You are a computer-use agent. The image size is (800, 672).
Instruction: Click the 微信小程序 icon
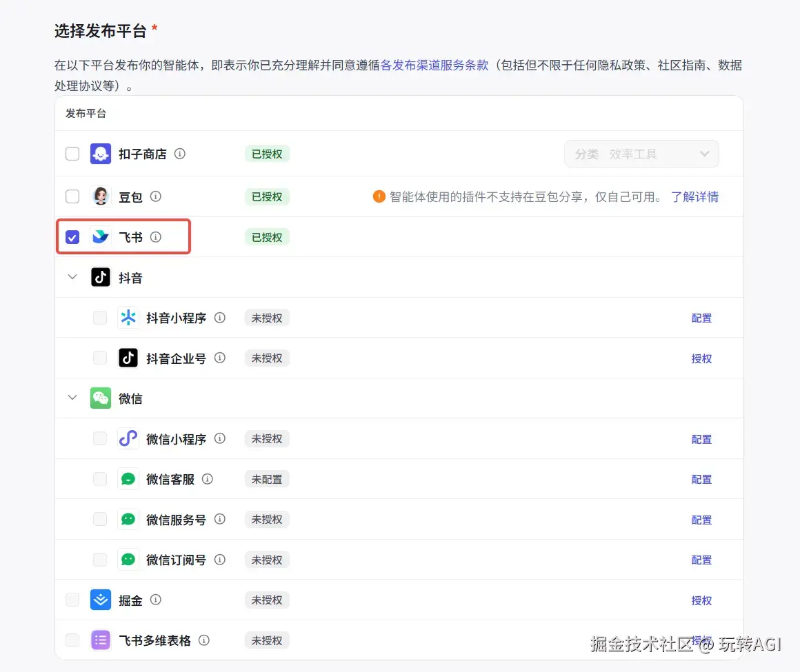coord(128,438)
